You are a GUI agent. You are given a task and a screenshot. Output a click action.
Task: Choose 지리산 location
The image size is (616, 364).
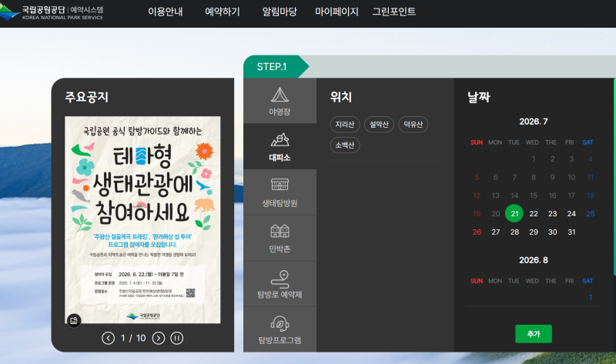[345, 125]
